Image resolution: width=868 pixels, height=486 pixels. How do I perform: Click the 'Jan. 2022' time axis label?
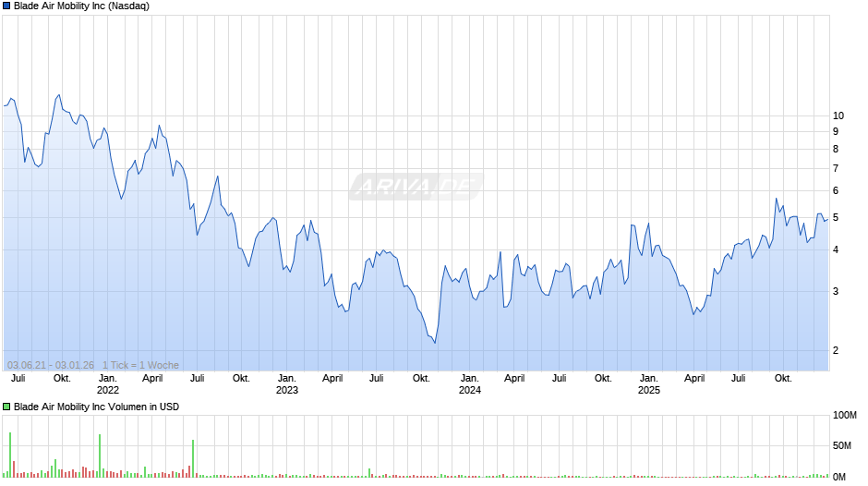(107, 384)
